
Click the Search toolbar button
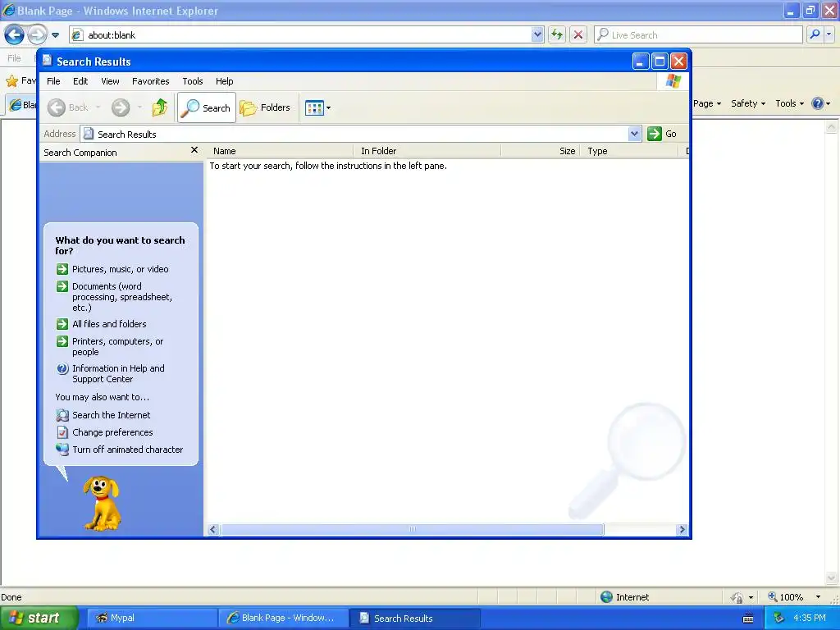click(x=206, y=107)
